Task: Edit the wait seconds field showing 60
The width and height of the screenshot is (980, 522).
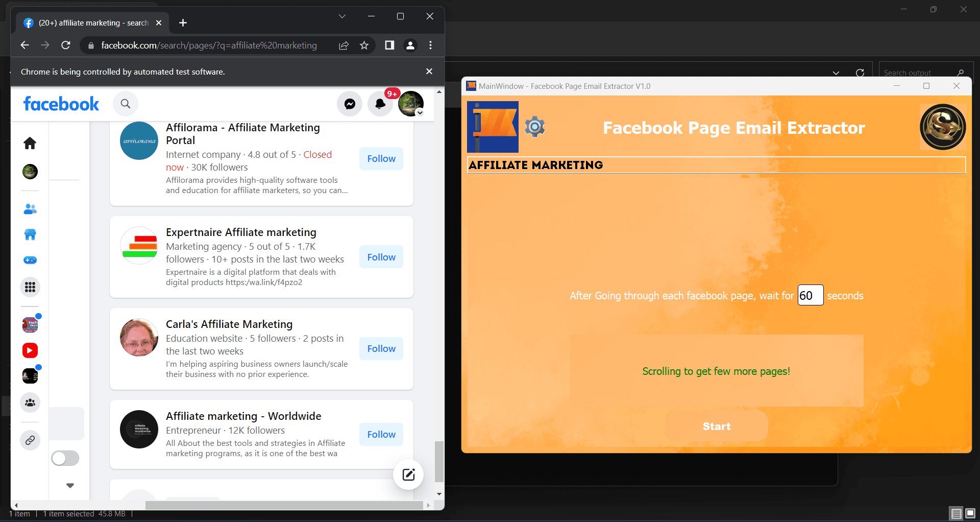Action: coord(810,295)
